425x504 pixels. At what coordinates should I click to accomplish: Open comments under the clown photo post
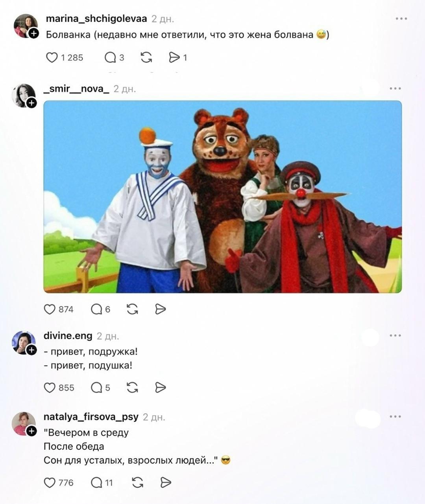pos(97,309)
